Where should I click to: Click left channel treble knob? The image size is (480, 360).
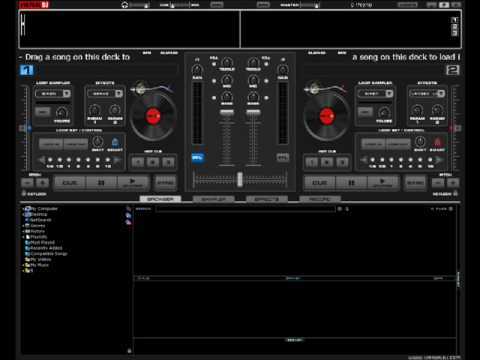(227, 62)
